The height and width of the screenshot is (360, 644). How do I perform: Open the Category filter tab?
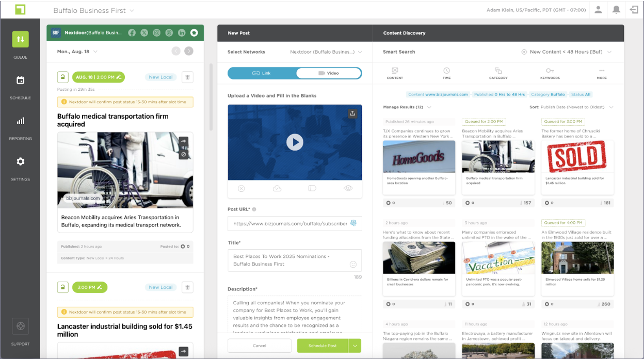tap(498, 73)
